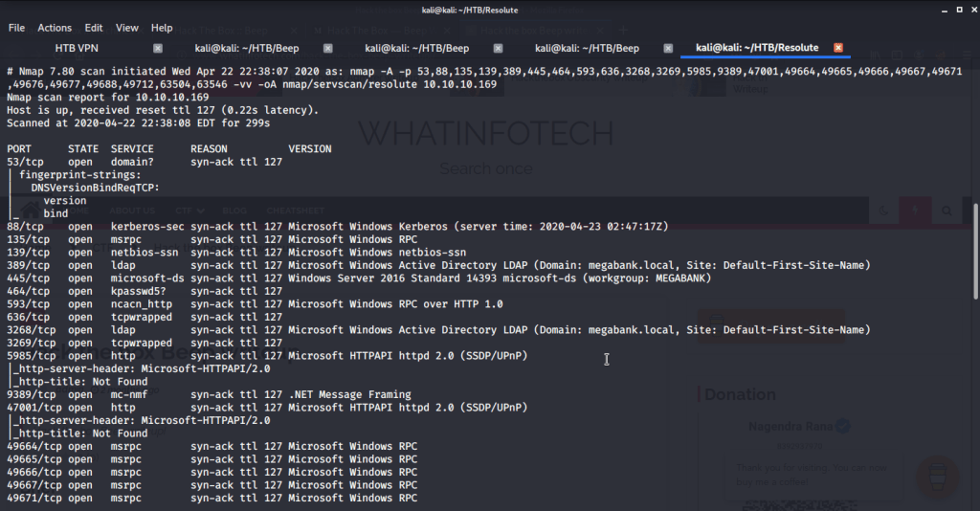Open the Actions menu
This screenshot has width=980, height=511.
click(x=55, y=28)
